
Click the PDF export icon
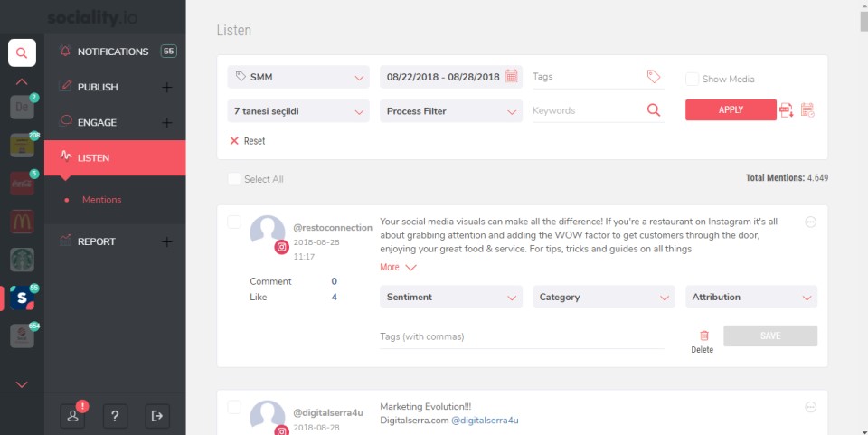[x=786, y=110]
